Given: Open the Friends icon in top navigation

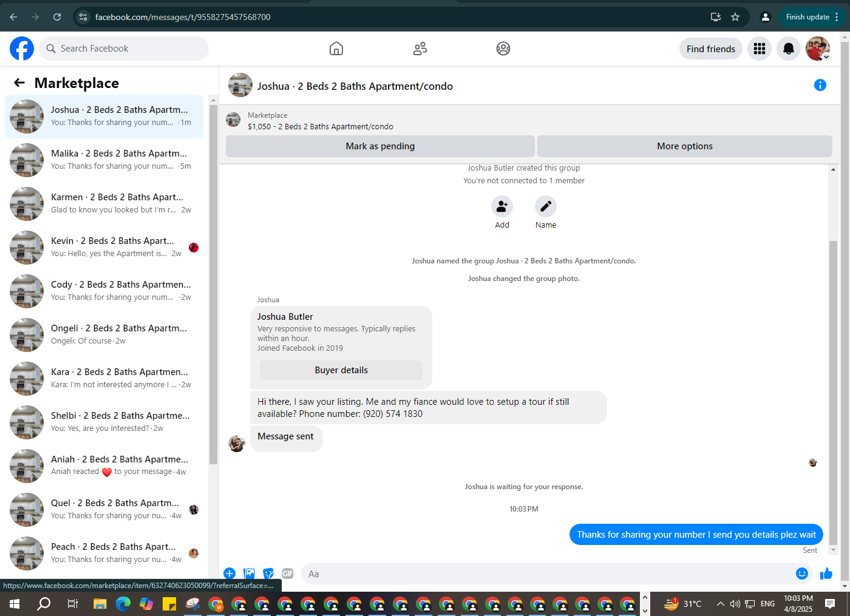Looking at the screenshot, I should pyautogui.click(x=420, y=49).
